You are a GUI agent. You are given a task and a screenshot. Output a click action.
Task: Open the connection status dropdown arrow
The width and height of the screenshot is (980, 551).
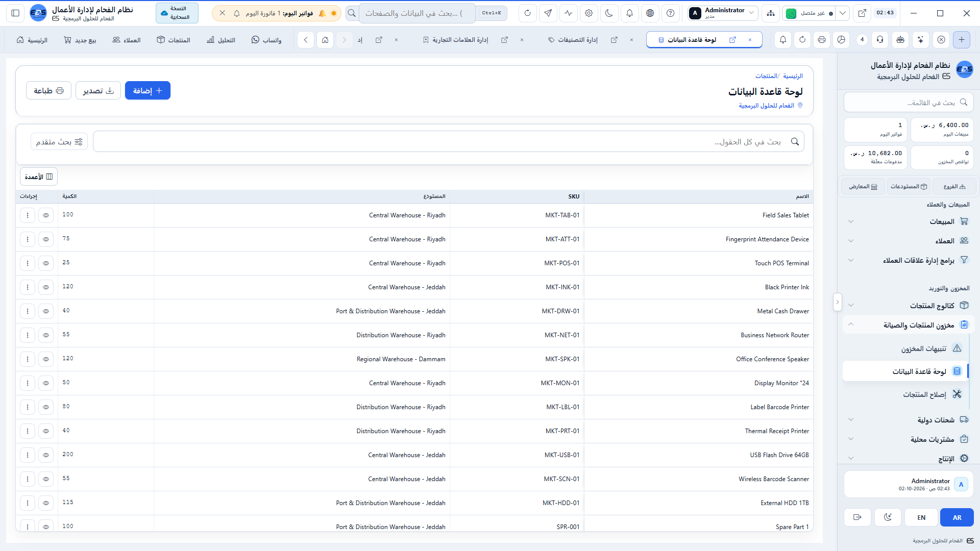[x=843, y=13]
